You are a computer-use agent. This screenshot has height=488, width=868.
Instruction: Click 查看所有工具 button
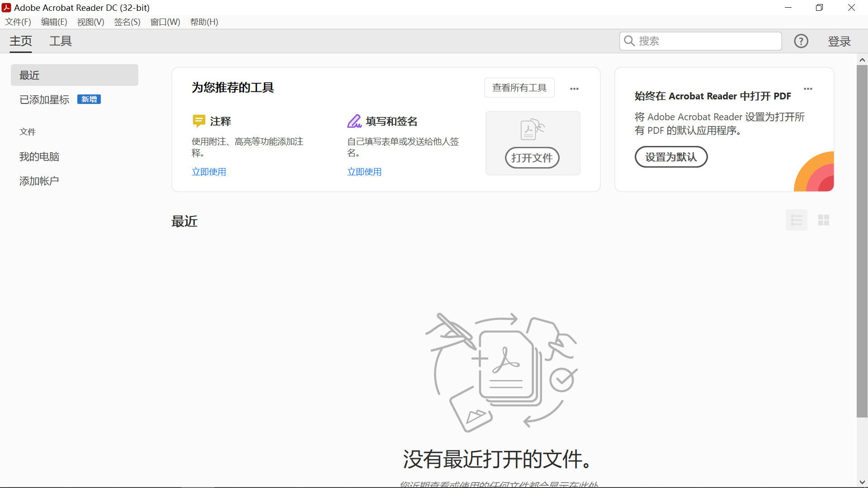519,88
